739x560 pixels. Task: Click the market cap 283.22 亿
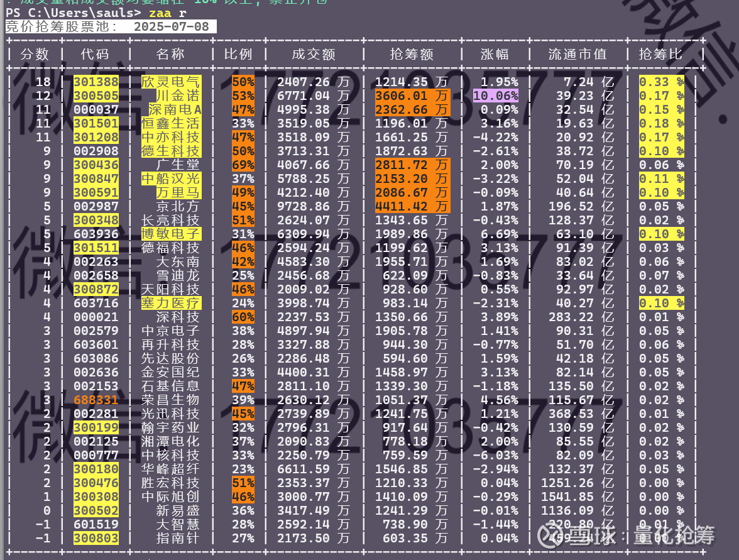[x=582, y=317]
